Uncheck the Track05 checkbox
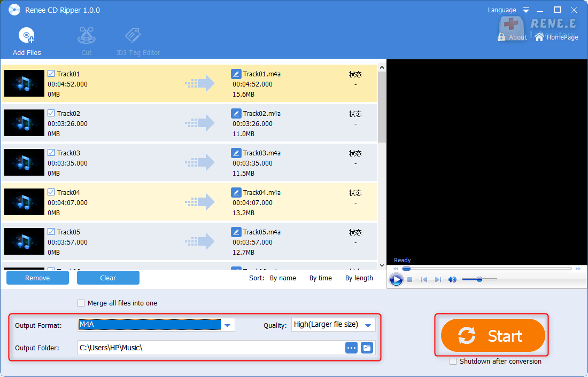The image size is (588, 377). point(51,232)
